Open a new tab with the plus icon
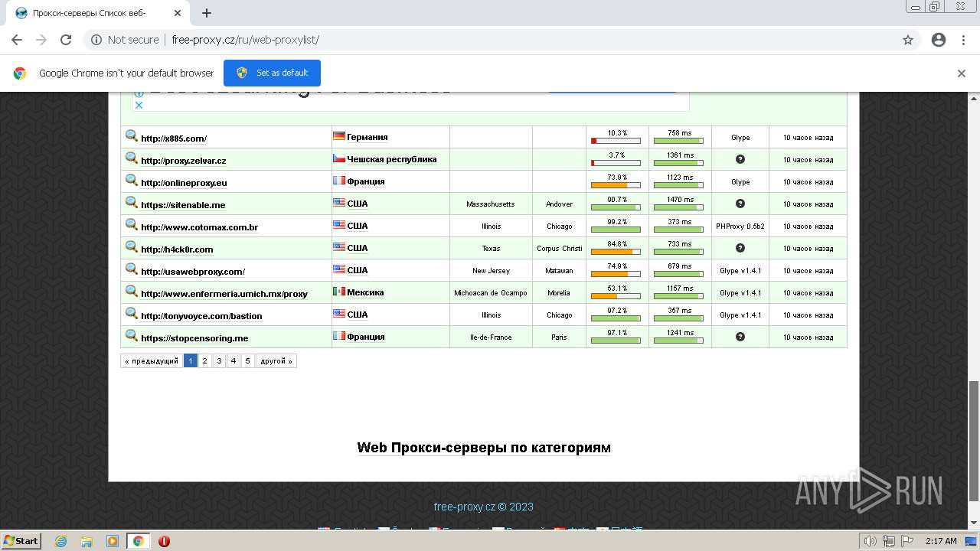The height and width of the screenshot is (551, 980). pyautogui.click(x=207, y=13)
